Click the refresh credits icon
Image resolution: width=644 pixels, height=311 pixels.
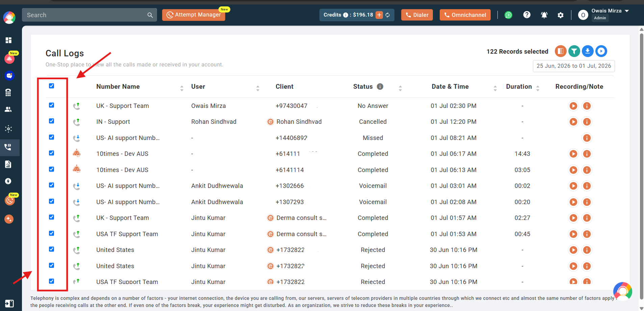(388, 15)
